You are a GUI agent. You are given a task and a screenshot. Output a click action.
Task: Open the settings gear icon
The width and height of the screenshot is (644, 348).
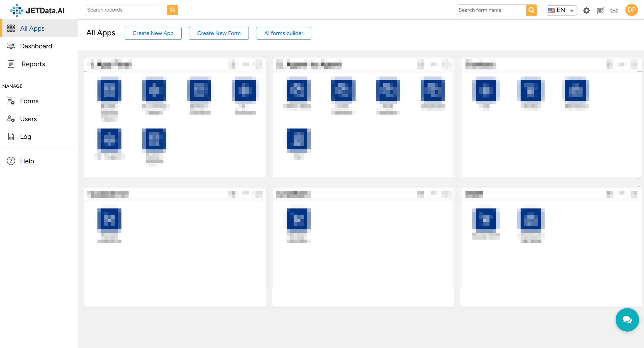(x=586, y=11)
